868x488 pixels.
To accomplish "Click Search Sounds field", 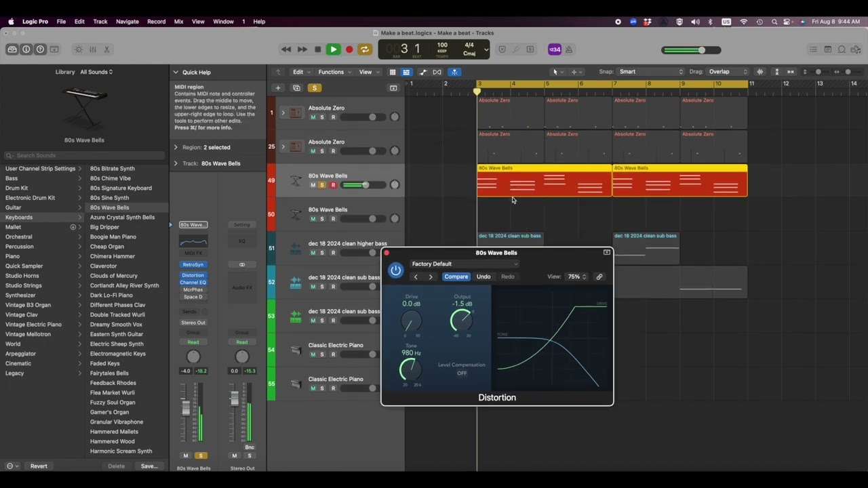I will [85, 155].
